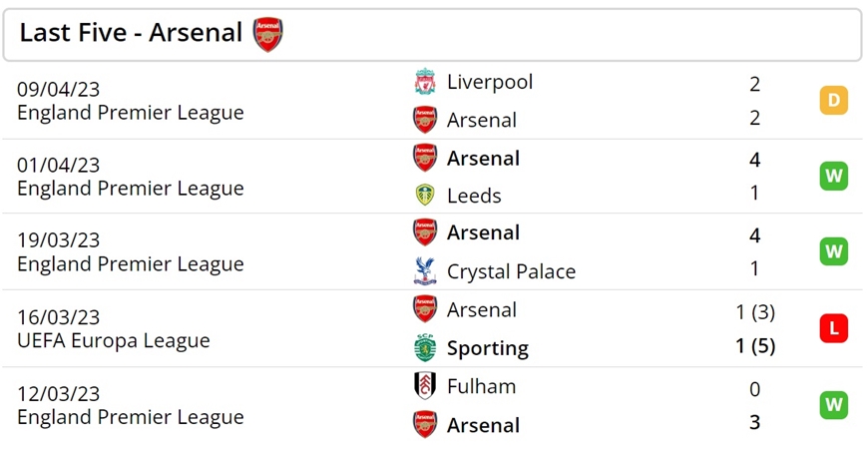
Task: Click the Fulham club crest
Action: point(425,386)
